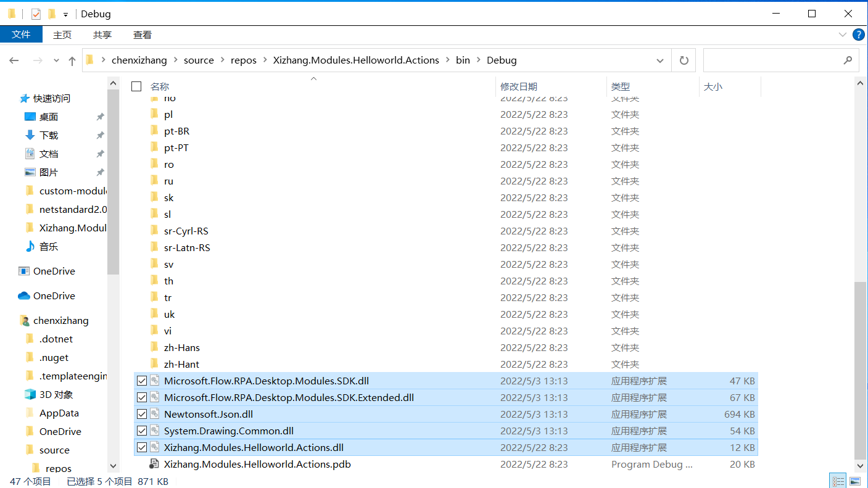Sort by 大小 column header
The image size is (868, 488).
713,87
